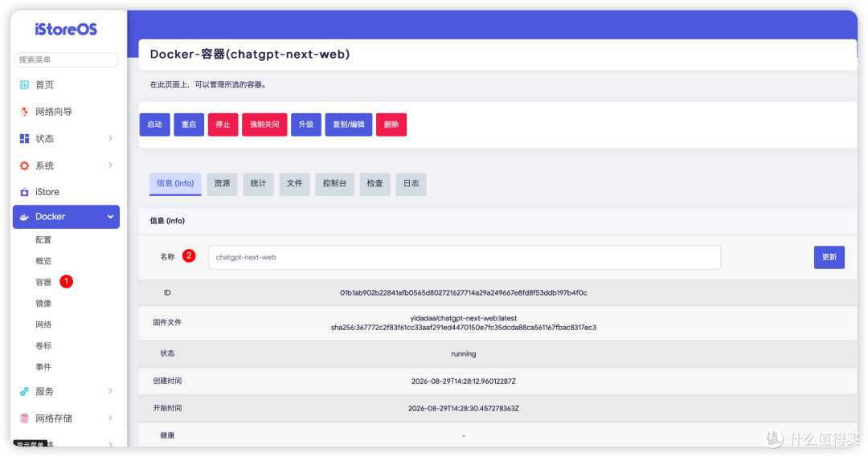The height and width of the screenshot is (457, 868).
Task: Click the 启动 start button
Action: pyautogui.click(x=154, y=124)
